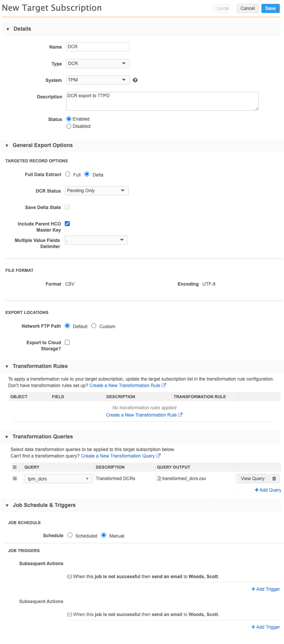Choose Full data extract option
284x644 pixels.
[x=68, y=174]
